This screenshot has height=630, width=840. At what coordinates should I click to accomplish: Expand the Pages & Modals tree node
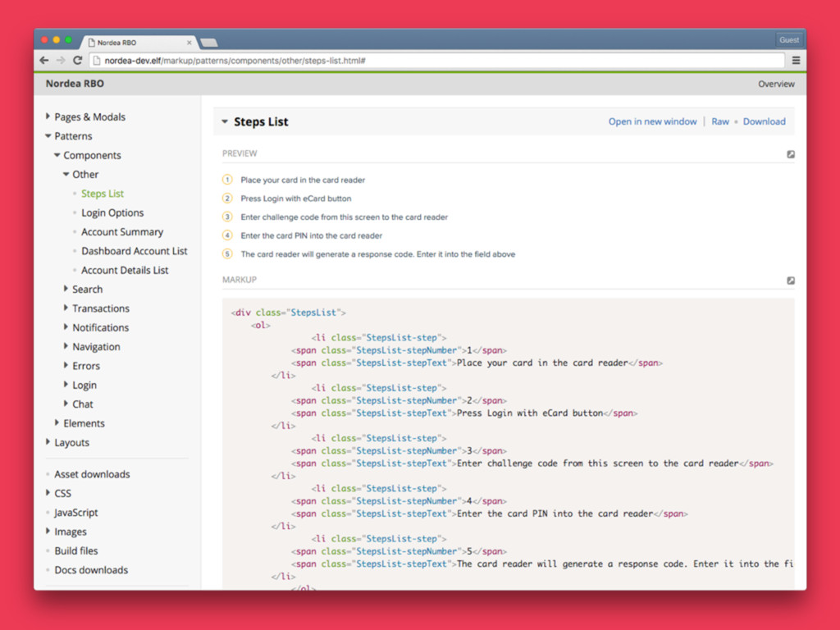tap(48, 117)
